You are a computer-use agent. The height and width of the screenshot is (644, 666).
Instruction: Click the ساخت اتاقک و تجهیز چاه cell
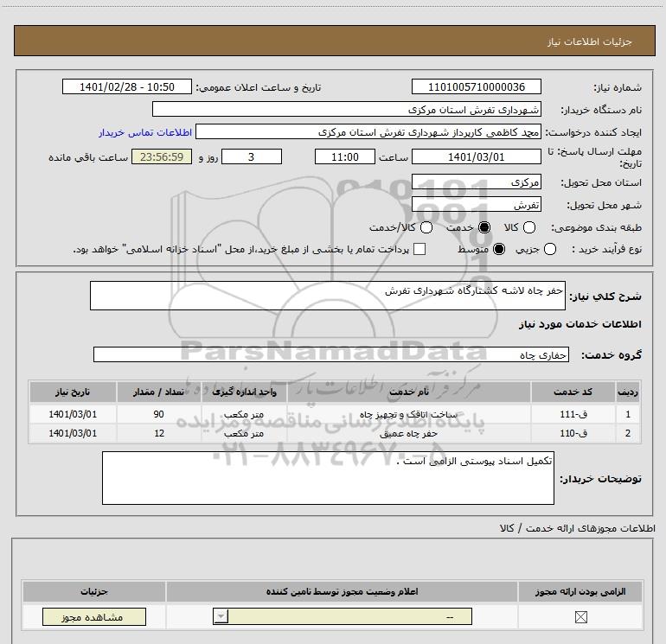[x=408, y=414]
